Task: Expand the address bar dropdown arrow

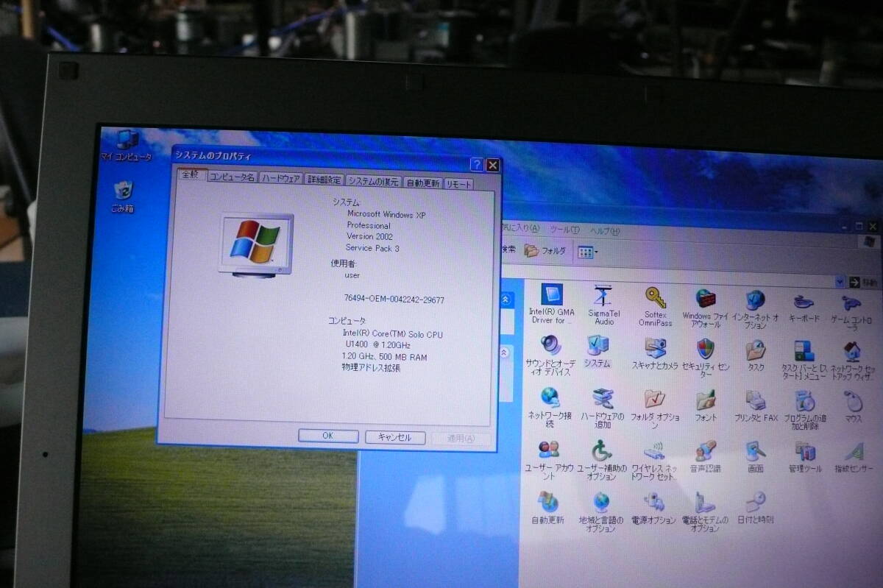Action: coord(840,282)
